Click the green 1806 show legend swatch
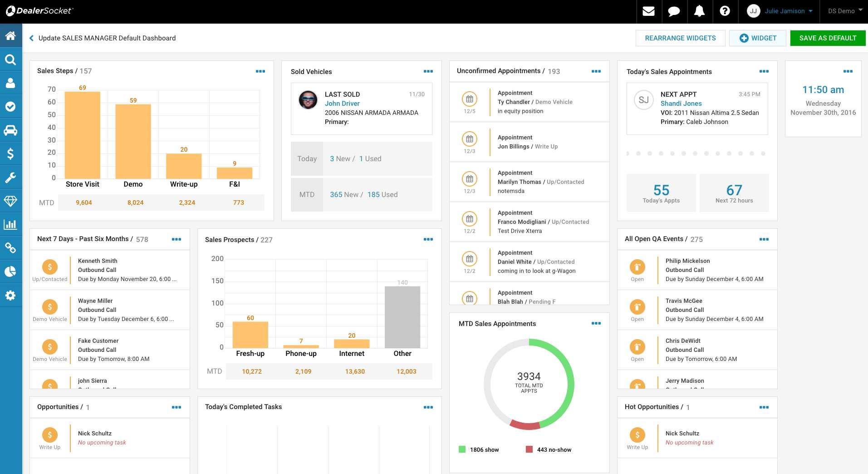Viewport: 868px width, 474px height. [x=462, y=449]
